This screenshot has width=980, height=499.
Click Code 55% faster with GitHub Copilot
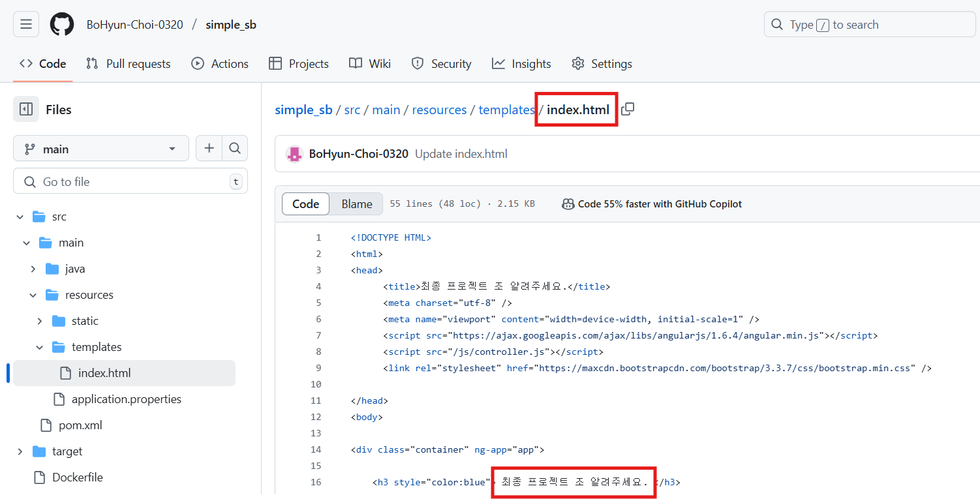pyautogui.click(x=660, y=204)
